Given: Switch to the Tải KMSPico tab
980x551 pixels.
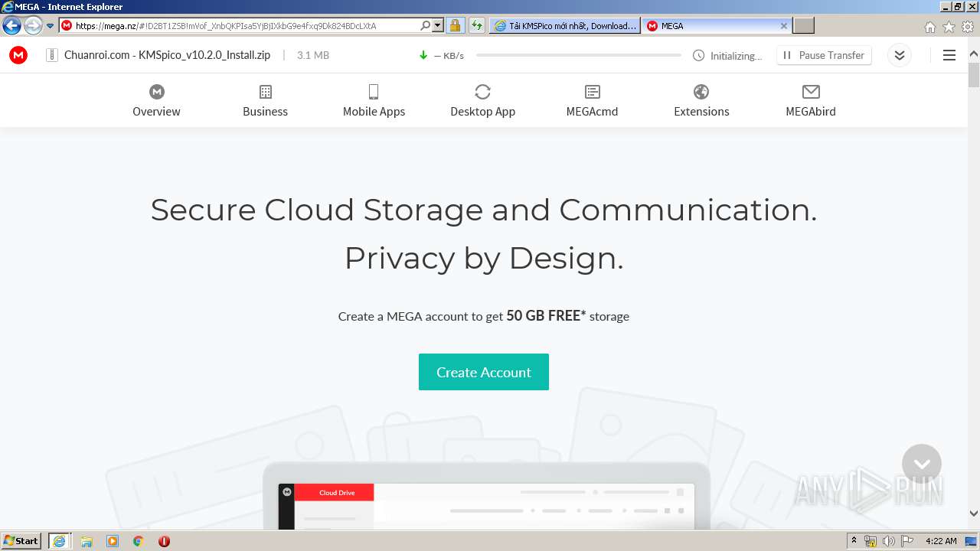Looking at the screenshot, I should [x=565, y=25].
